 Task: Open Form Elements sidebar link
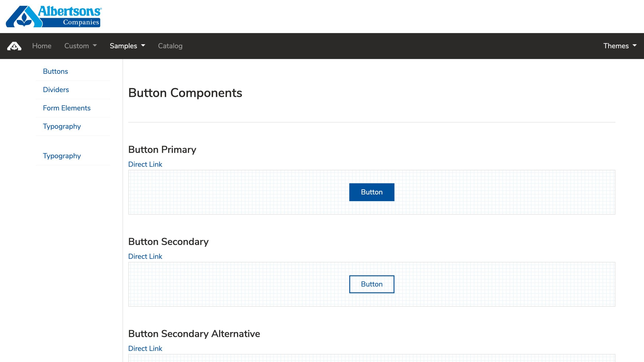tap(67, 108)
